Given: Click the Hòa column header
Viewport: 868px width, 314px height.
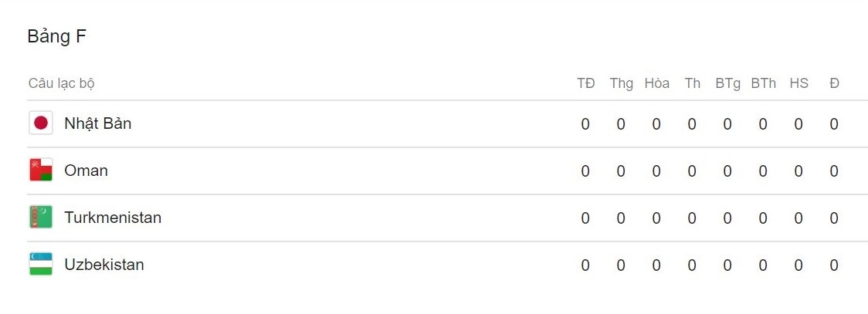Looking at the screenshot, I should coord(656,83).
